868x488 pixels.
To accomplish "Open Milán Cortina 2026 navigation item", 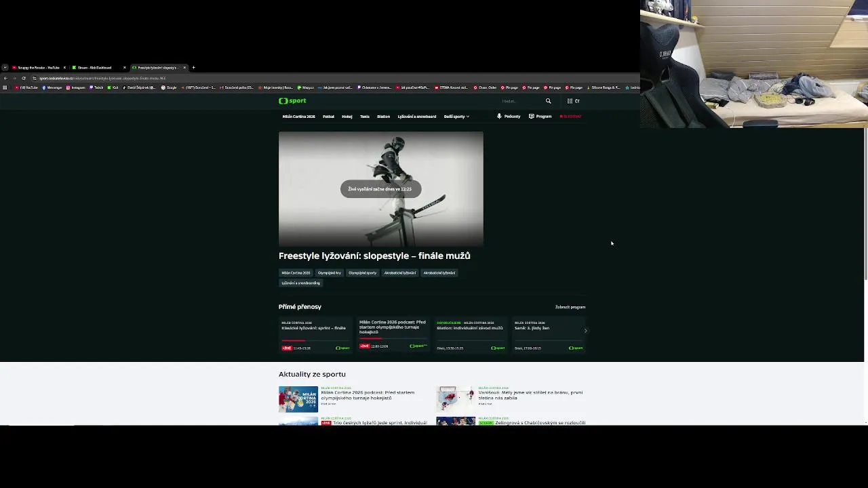I will [298, 117].
